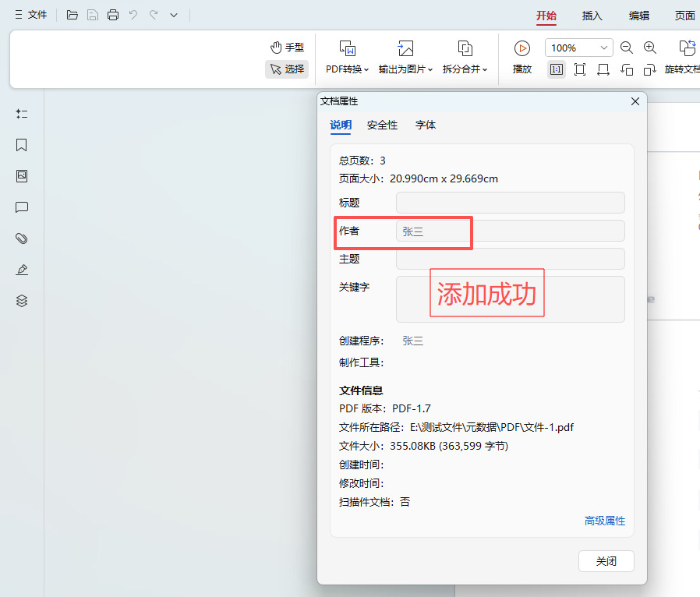Switch to the 开始 ribbon tab
Screen dimensions: 700x597
coord(546,16)
